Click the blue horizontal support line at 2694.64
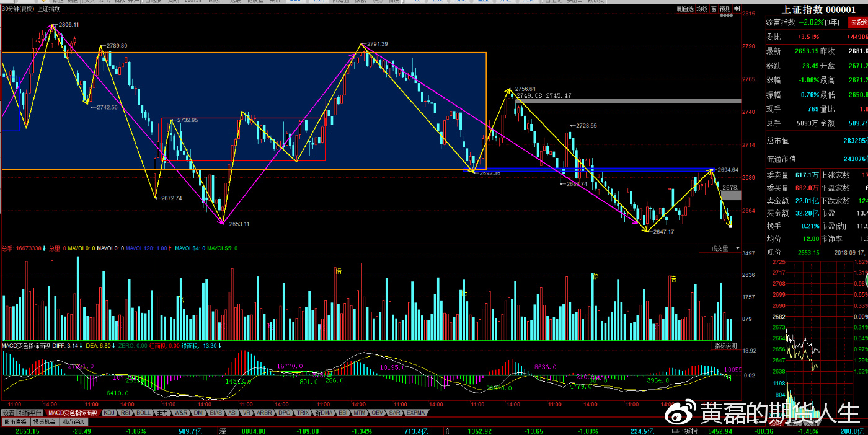This screenshot has height=435, width=868. (589, 169)
